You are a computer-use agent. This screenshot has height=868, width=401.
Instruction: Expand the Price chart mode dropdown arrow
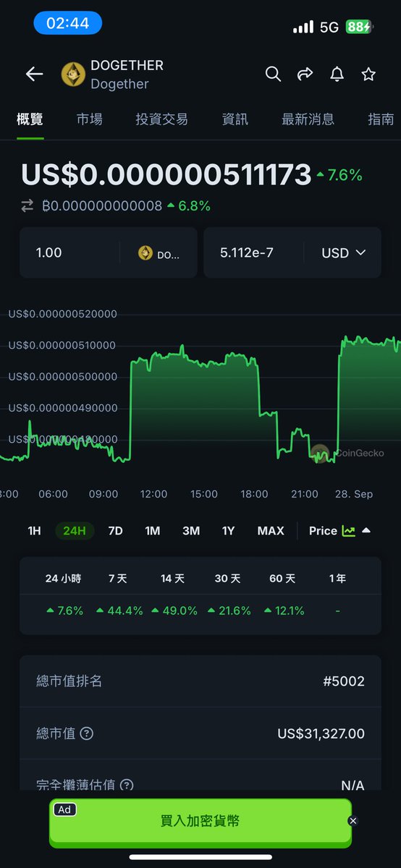coord(366,531)
